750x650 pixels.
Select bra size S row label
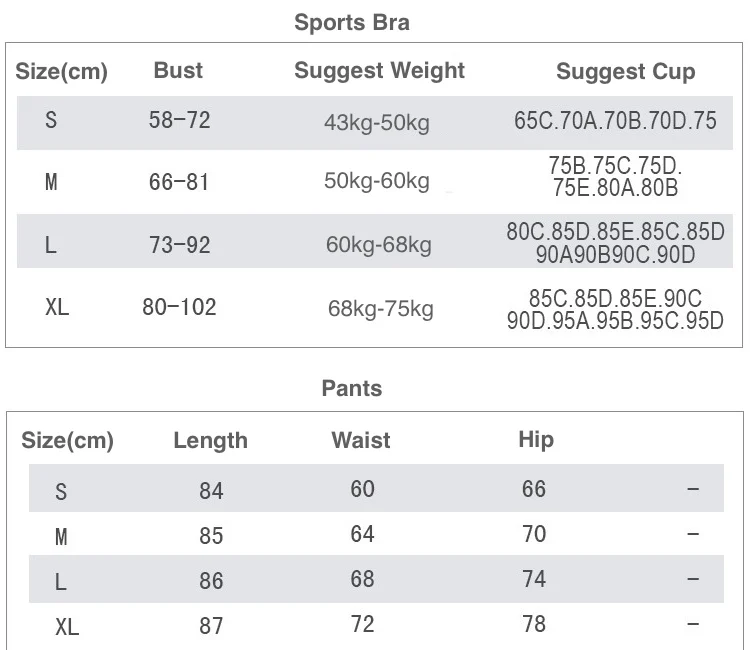pos(51,120)
